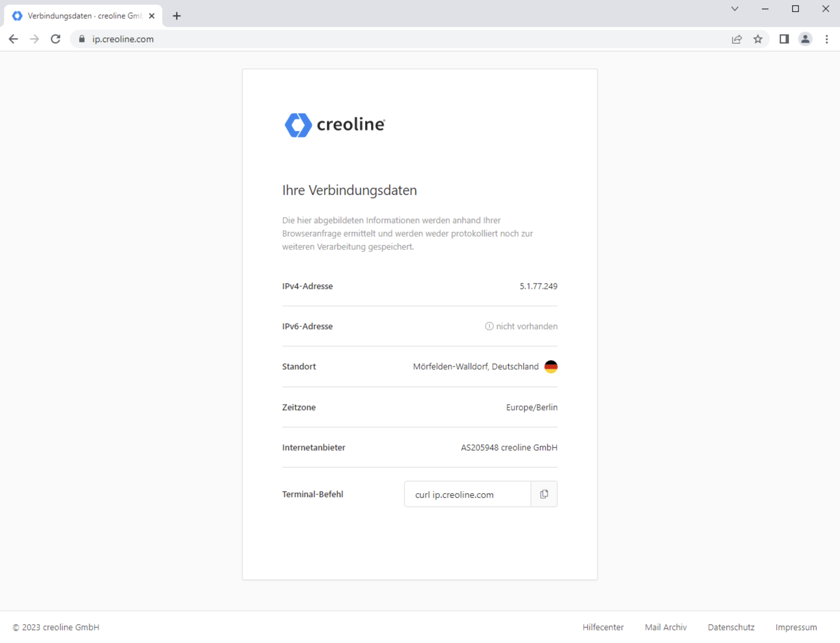The image size is (840, 643).
Task: Click 'Mörfelden-Walldorf, Deutschland' location text
Action: pyautogui.click(x=476, y=367)
